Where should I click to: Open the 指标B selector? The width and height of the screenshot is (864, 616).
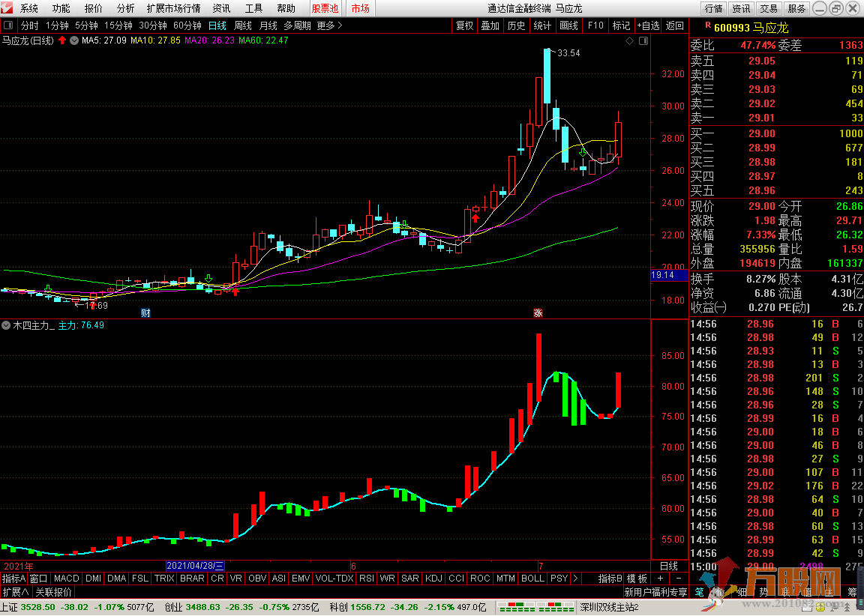click(610, 578)
